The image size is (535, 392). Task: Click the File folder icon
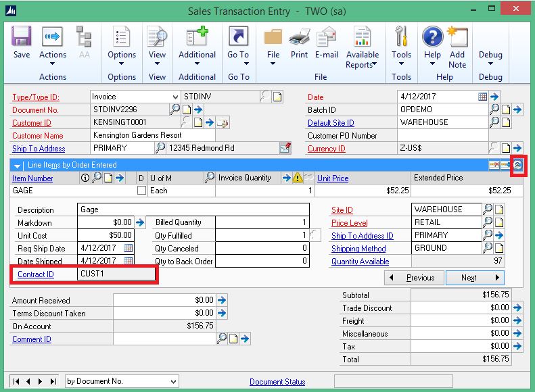[x=273, y=36]
